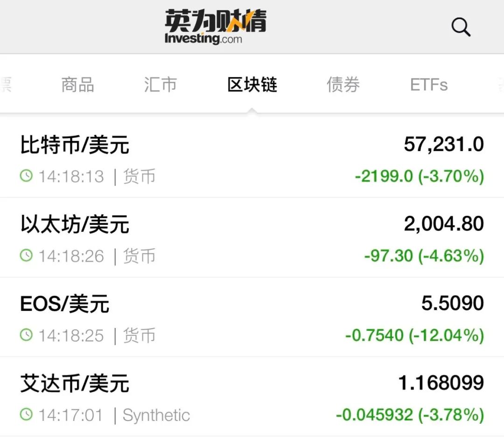Click the clock icon next to 以太坊/美元 time

27,256
